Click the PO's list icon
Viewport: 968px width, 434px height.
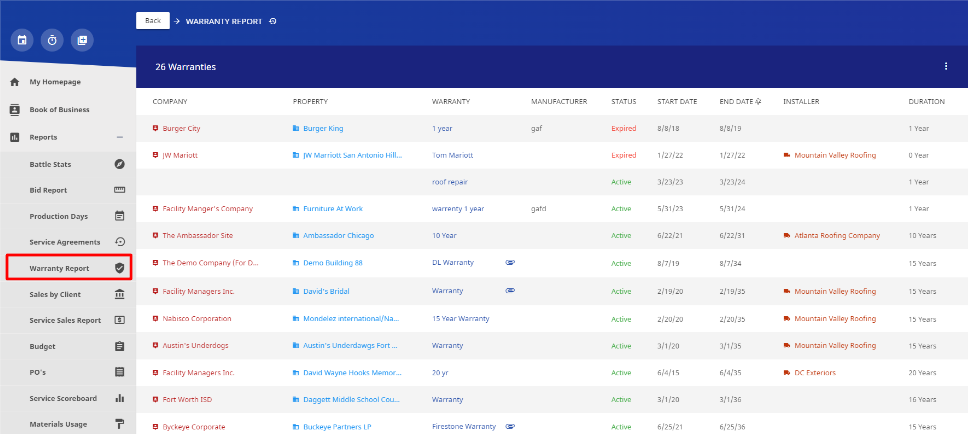120,372
